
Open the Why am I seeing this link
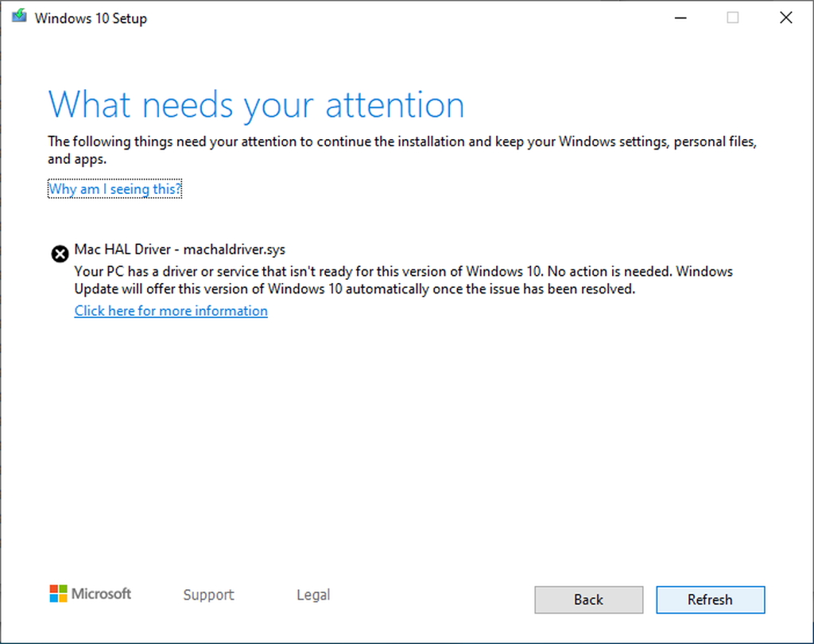[114, 188]
